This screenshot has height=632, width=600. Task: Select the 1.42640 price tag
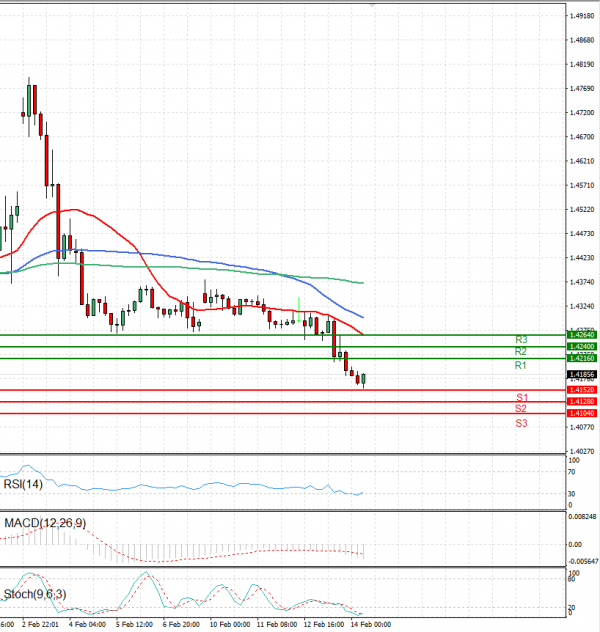tap(582, 335)
